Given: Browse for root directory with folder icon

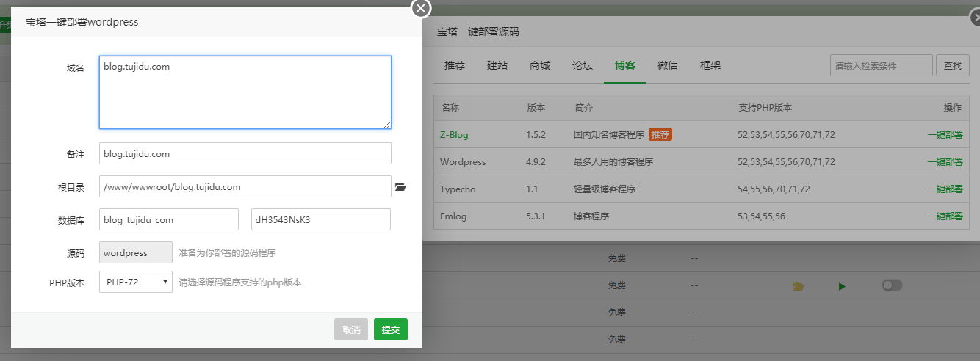Looking at the screenshot, I should [x=400, y=187].
